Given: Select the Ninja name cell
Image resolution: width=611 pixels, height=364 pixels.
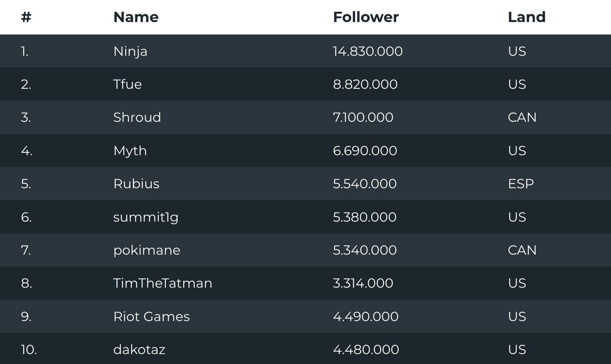Looking at the screenshot, I should pos(130,52).
